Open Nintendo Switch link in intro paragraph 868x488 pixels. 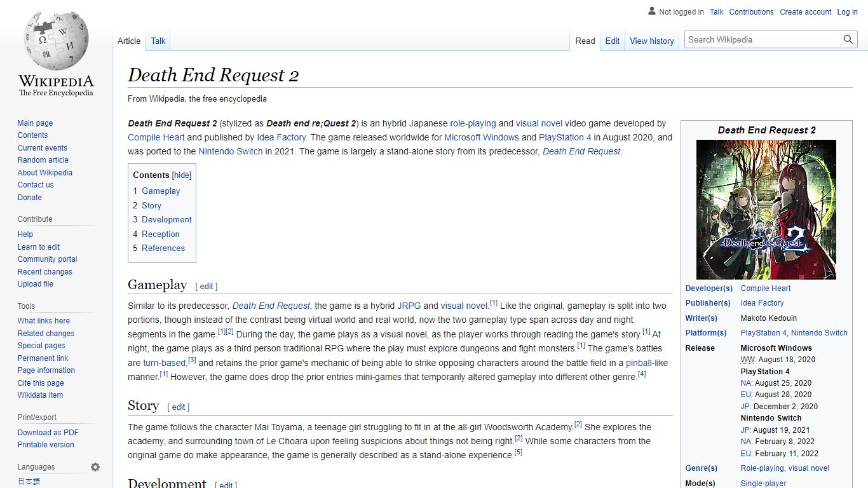click(231, 151)
